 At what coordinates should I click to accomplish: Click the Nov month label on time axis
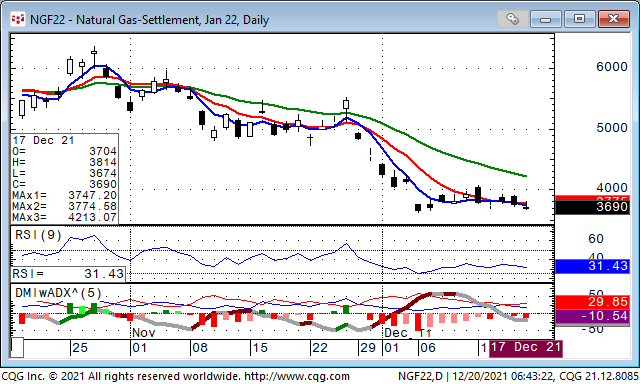click(x=144, y=333)
